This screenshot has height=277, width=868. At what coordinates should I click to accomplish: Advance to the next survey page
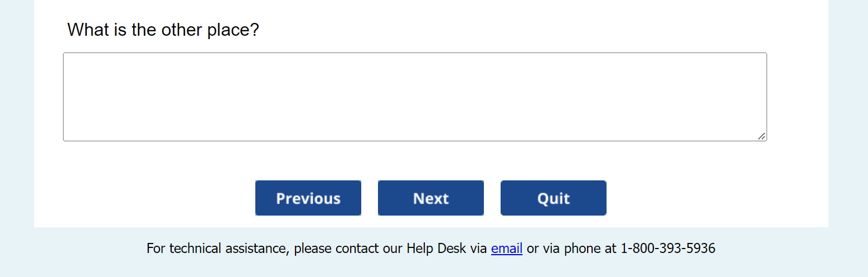point(430,198)
